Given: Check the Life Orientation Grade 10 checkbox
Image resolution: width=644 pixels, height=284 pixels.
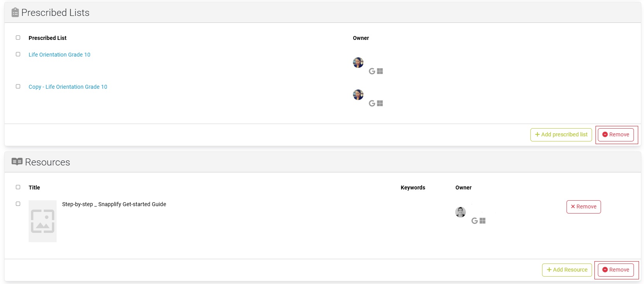Looking at the screenshot, I should pos(18,54).
